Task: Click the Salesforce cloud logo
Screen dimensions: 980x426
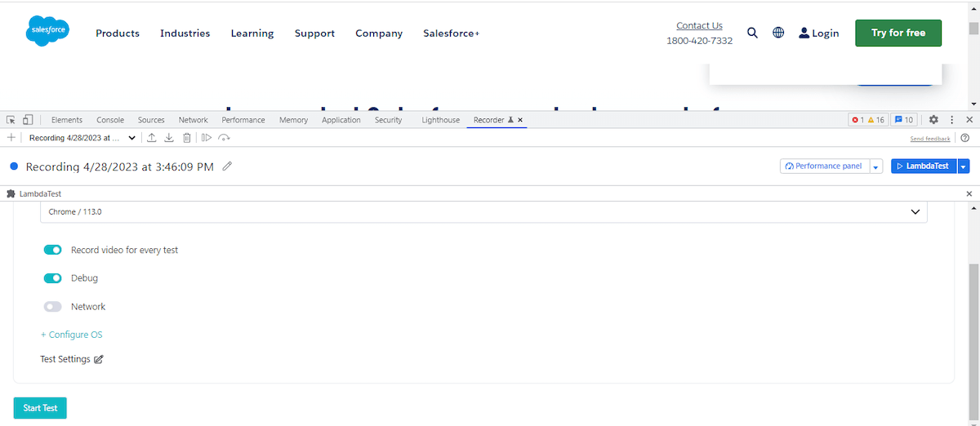Action: point(47,31)
